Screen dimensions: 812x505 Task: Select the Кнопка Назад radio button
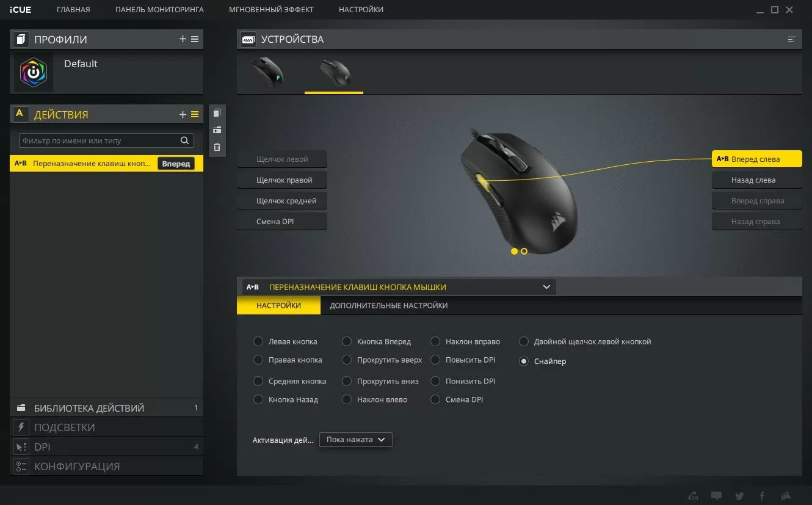coord(258,399)
